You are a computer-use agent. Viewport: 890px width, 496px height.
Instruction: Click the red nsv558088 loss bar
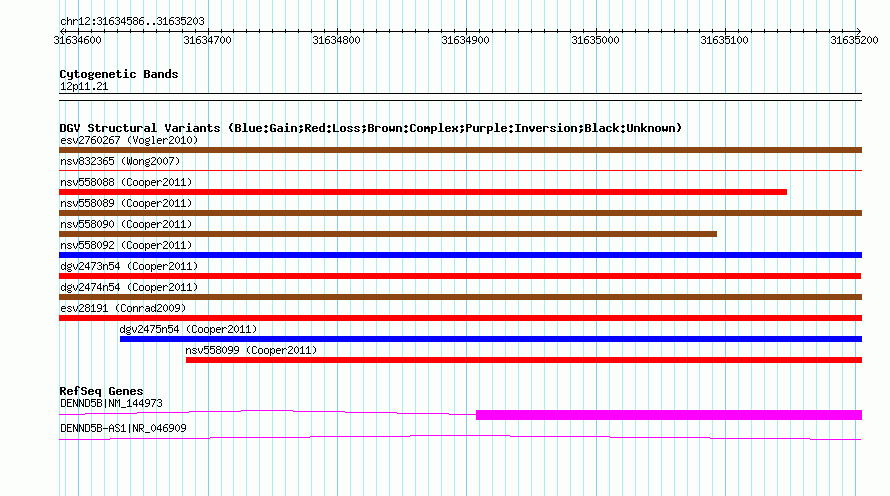(x=423, y=192)
